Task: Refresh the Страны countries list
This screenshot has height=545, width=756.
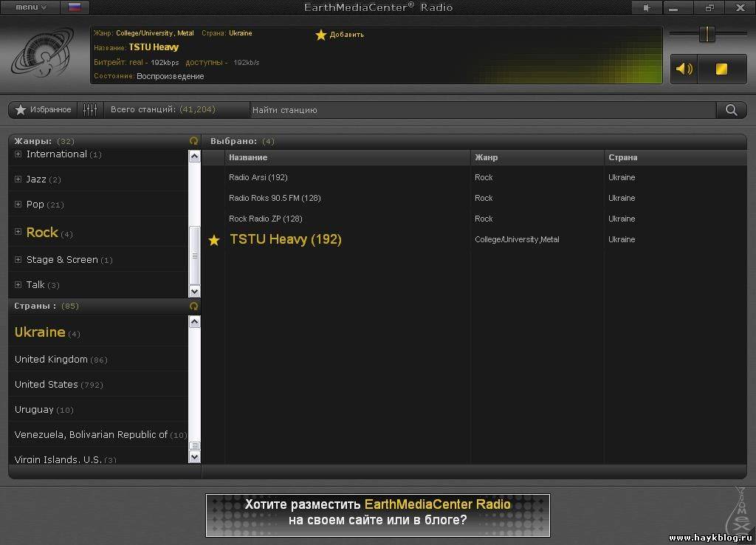Action: point(194,306)
